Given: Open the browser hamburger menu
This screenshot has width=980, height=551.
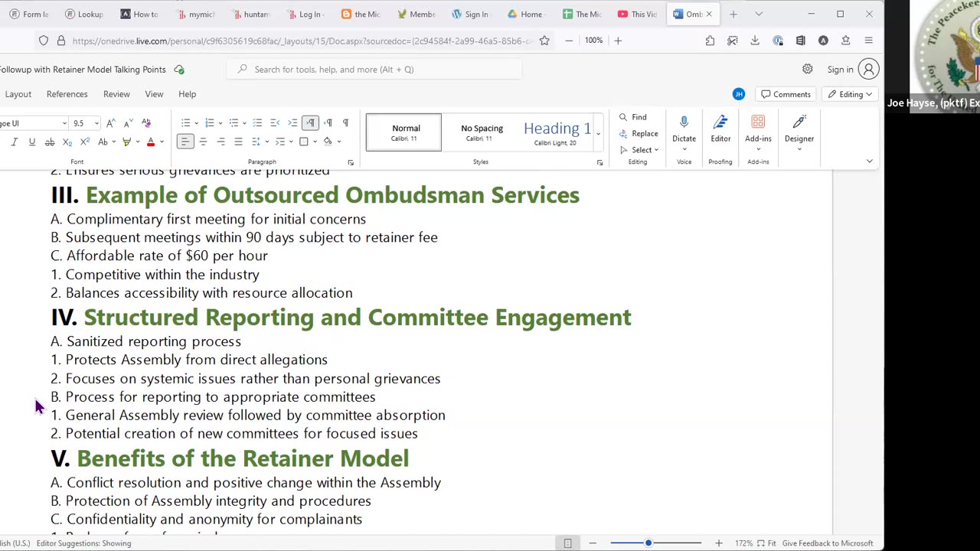Looking at the screenshot, I should [x=868, y=41].
